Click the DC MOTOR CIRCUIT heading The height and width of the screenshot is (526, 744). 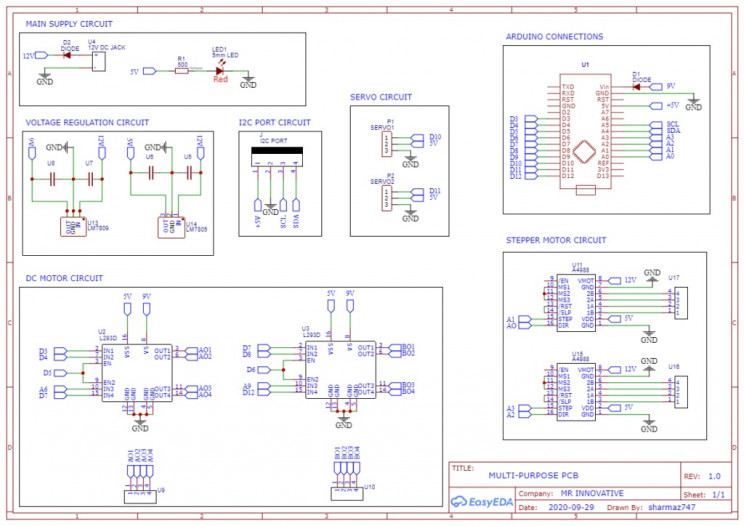click(64, 278)
